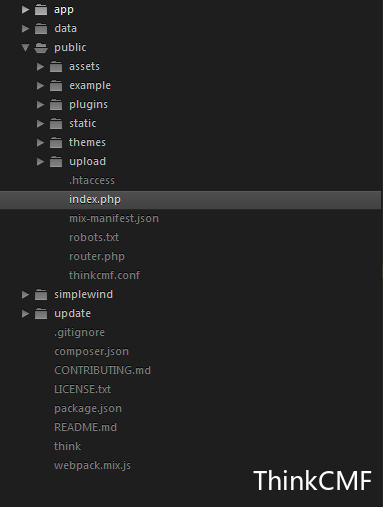The height and width of the screenshot is (507, 383).
Task: Click the data folder icon
Action: pos(41,29)
